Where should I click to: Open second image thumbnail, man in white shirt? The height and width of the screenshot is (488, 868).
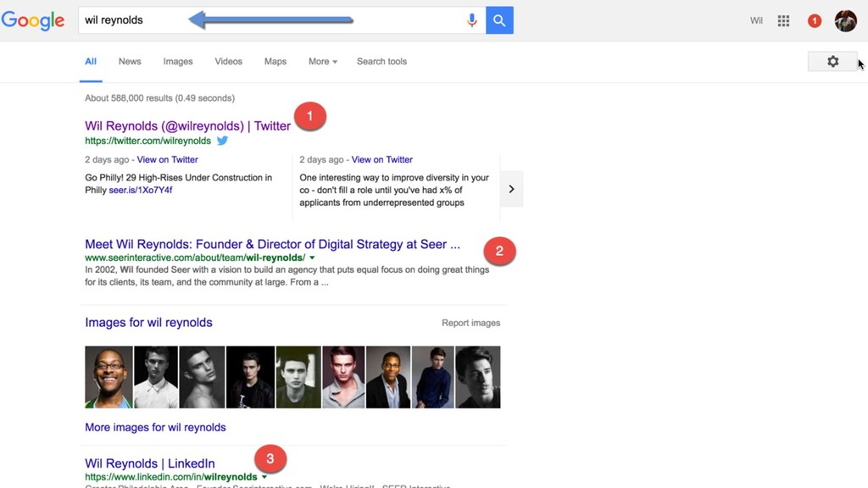pyautogui.click(x=156, y=377)
